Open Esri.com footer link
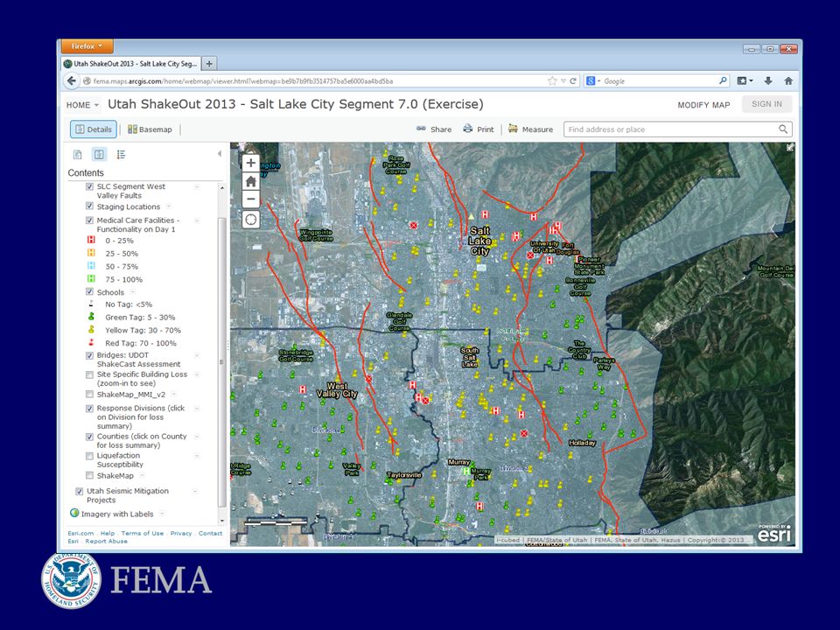The width and height of the screenshot is (840, 630). click(x=80, y=533)
